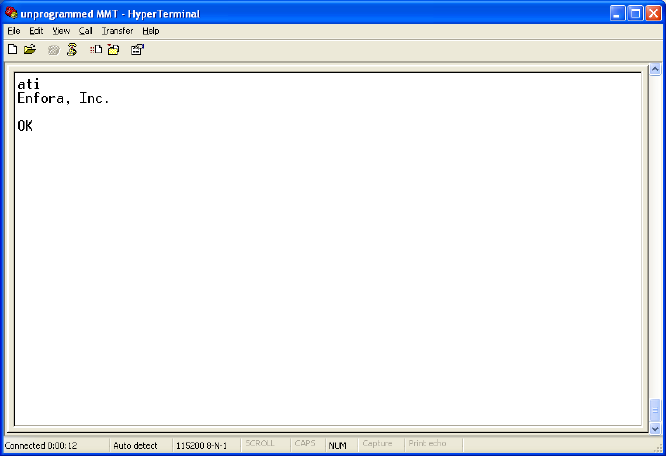Open the Call menu
Image resolution: width=666 pixels, height=456 pixels.
click(85, 31)
